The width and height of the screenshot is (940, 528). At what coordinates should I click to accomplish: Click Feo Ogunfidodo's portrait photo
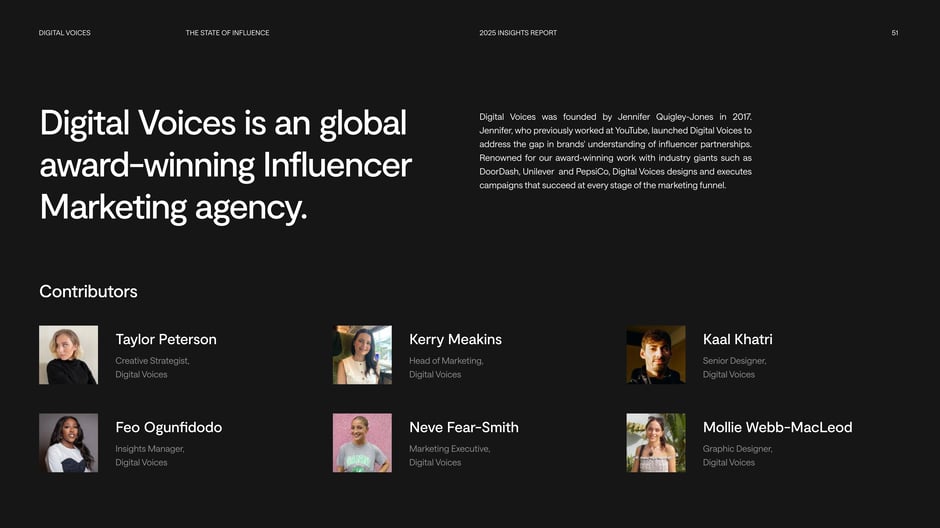(68, 443)
